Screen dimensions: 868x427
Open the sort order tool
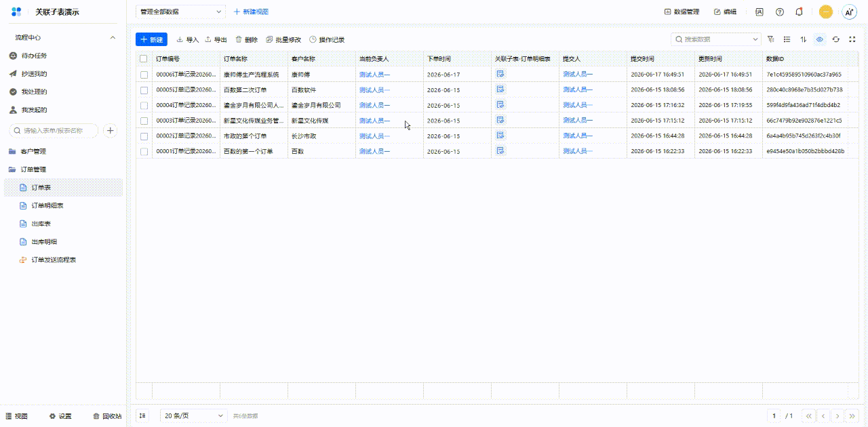pos(804,39)
